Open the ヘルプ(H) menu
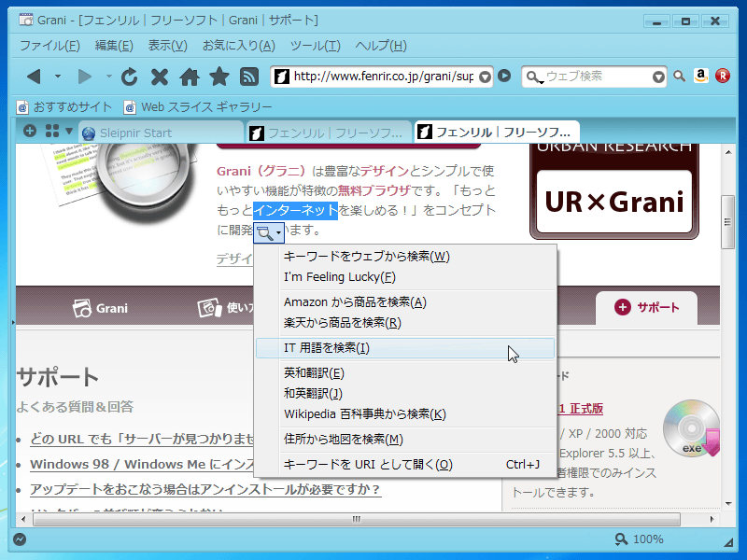 [x=381, y=46]
